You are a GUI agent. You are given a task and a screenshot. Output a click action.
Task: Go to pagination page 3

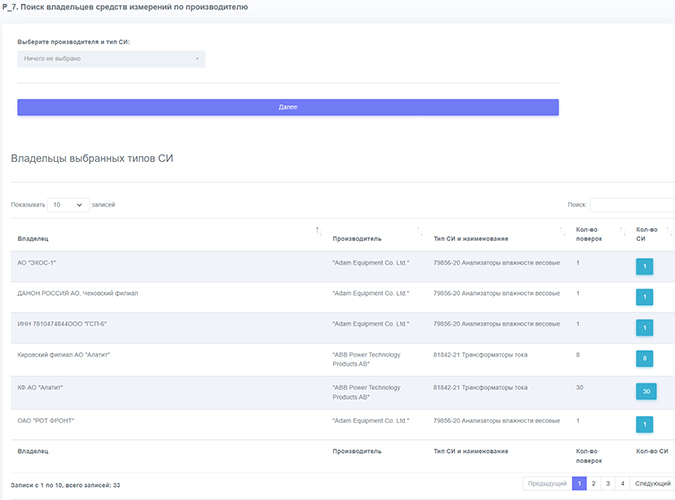(608, 484)
